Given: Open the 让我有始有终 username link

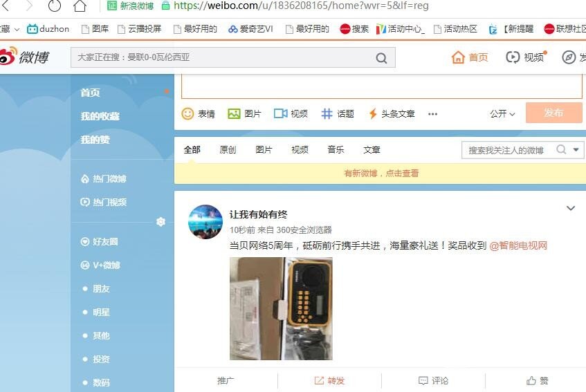Looking at the screenshot, I should (x=258, y=214).
